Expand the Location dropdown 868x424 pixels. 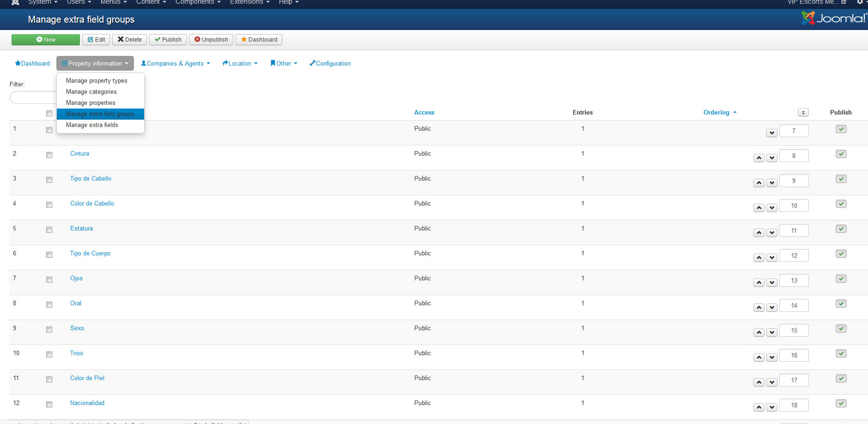tap(240, 63)
